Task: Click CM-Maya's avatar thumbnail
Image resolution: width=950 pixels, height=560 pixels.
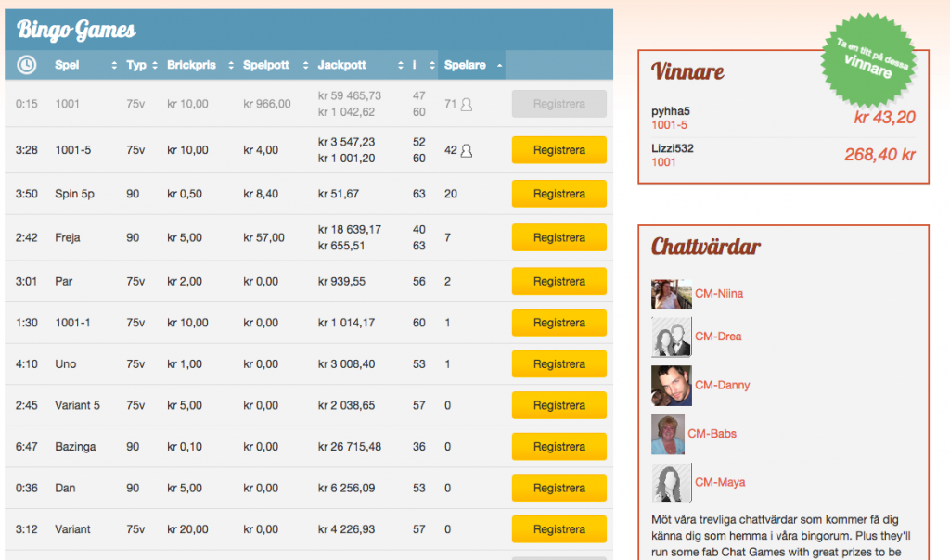Action: 670,482
